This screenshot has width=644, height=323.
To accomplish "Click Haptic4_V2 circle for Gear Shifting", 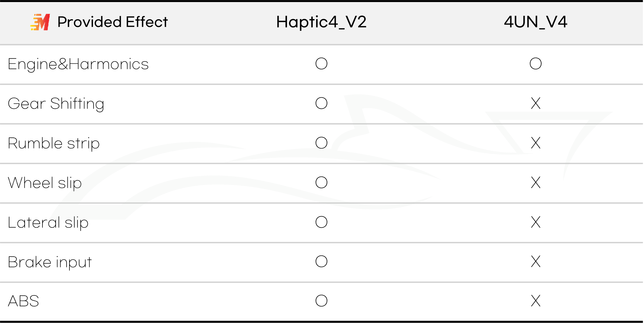I will pos(321,103).
